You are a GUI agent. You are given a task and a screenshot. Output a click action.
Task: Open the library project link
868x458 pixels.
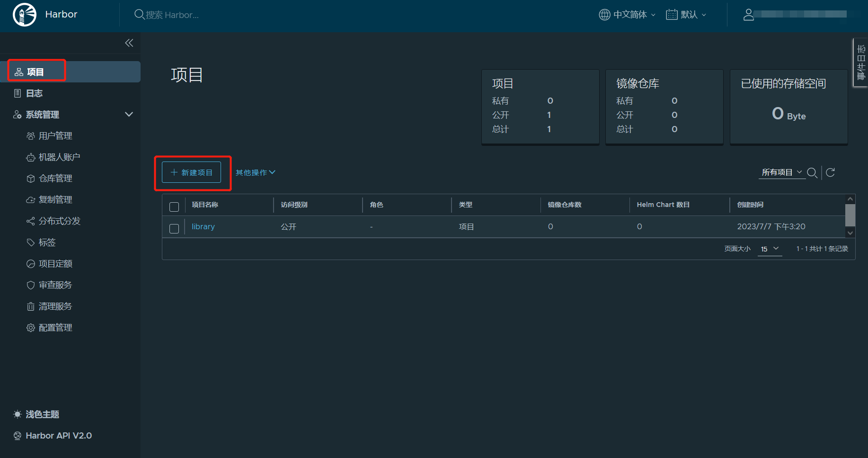click(203, 227)
